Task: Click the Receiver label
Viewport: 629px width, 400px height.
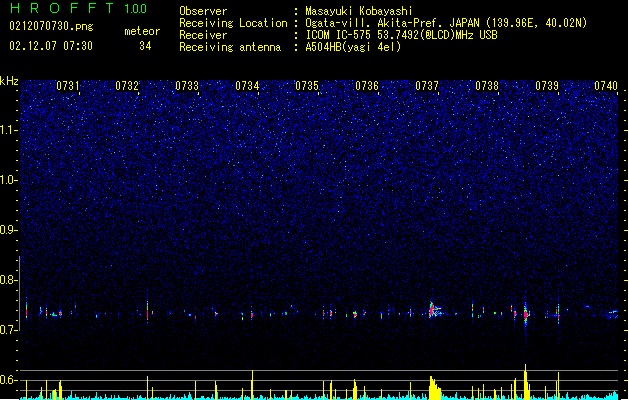Action: click(203, 35)
